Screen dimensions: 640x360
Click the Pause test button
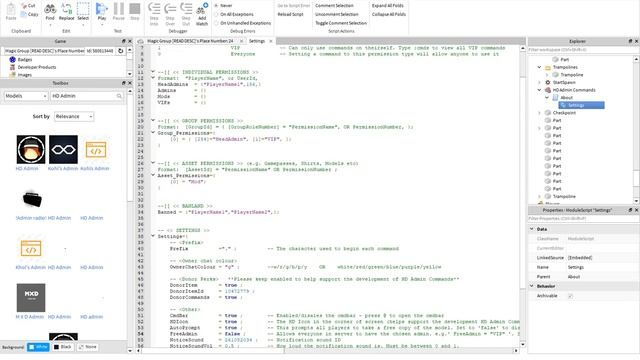(x=118, y=11)
